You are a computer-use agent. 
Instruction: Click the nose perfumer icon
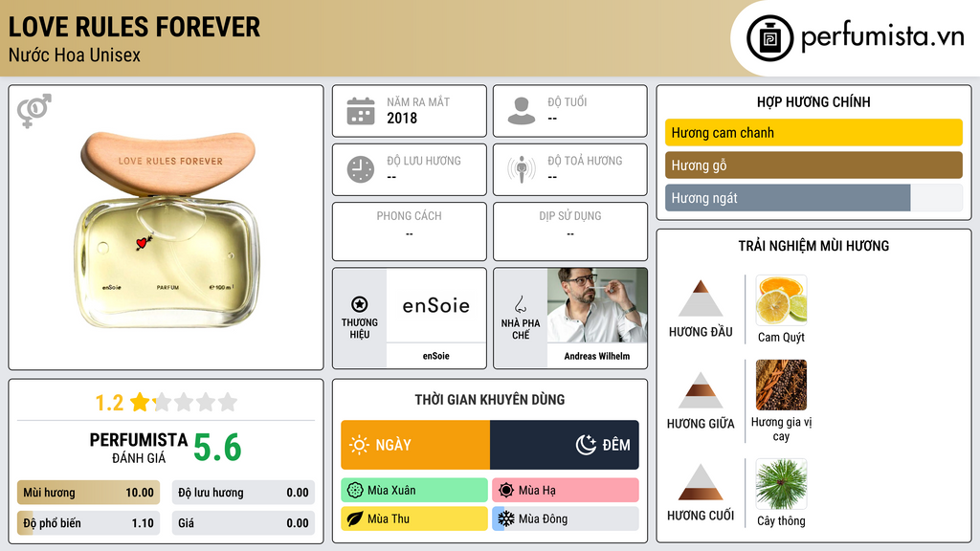[520, 304]
